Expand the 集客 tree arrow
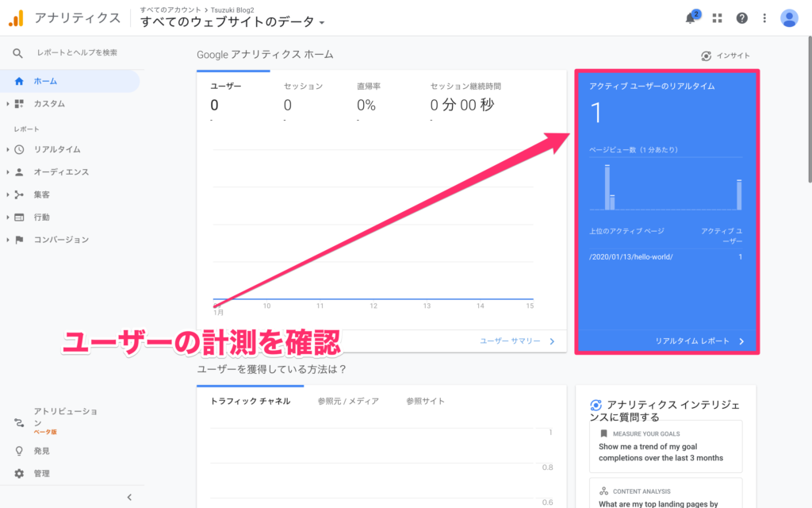This screenshot has height=508, width=812. coord(8,194)
